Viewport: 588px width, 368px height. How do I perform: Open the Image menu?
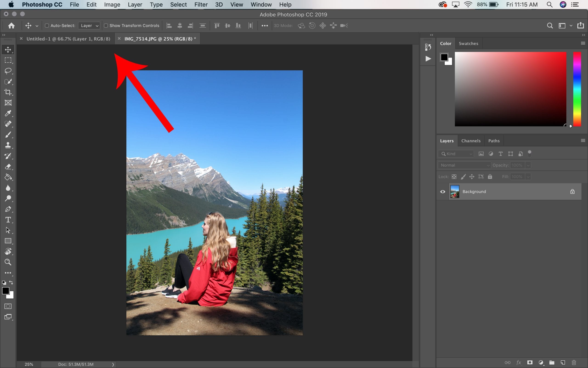pyautogui.click(x=112, y=5)
